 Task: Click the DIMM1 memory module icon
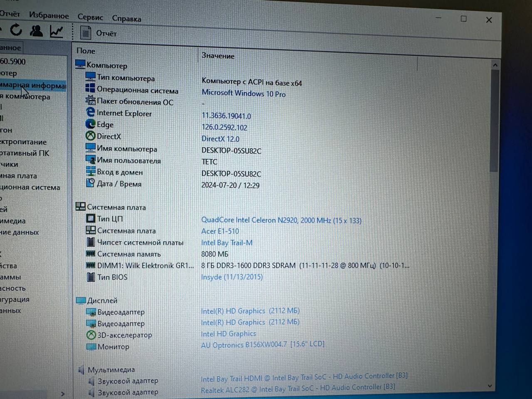point(90,265)
